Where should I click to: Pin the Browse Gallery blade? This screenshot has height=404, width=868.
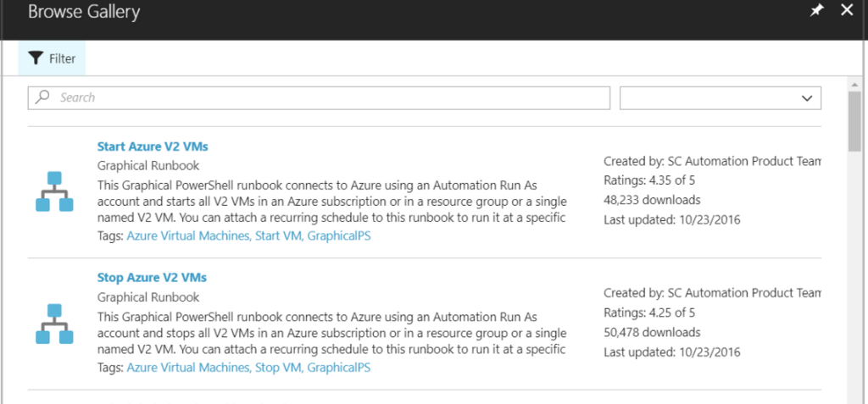[x=816, y=11]
